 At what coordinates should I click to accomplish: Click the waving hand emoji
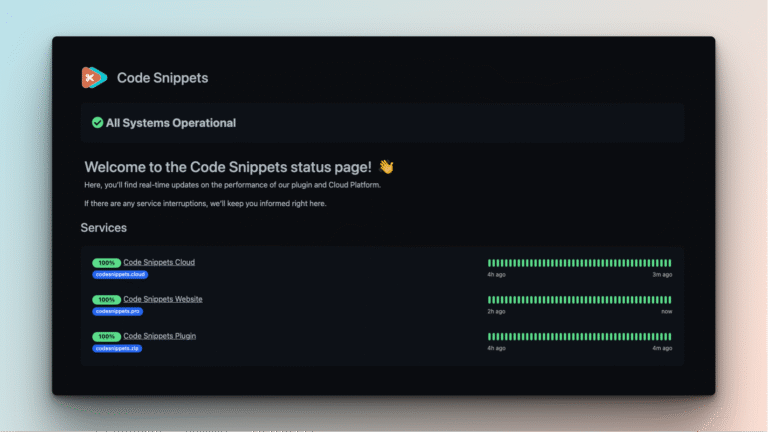pos(386,167)
